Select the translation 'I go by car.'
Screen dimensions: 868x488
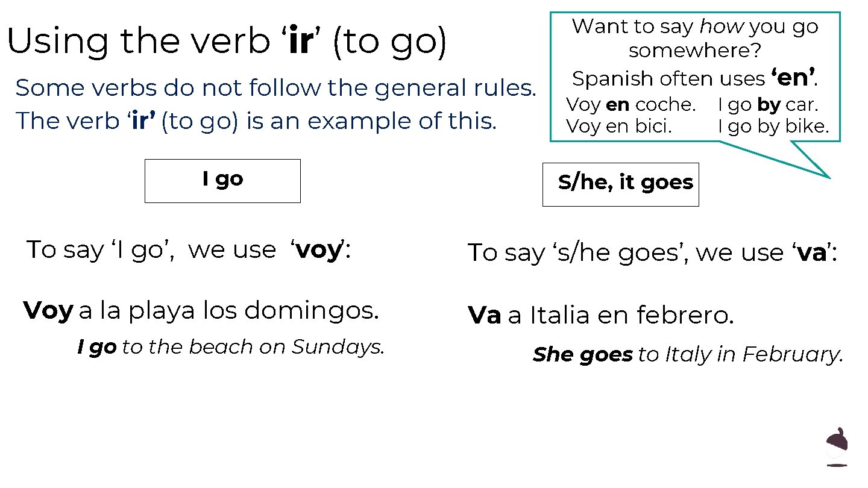(768, 105)
